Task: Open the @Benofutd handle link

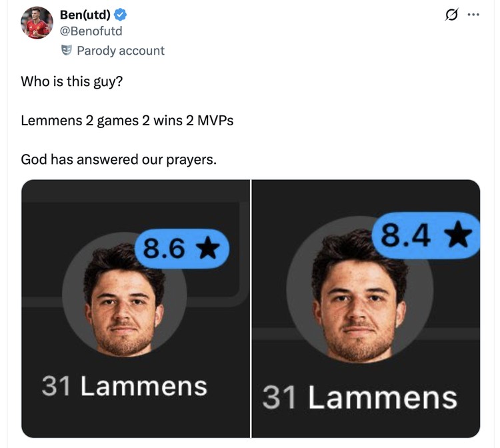Action: [x=91, y=31]
